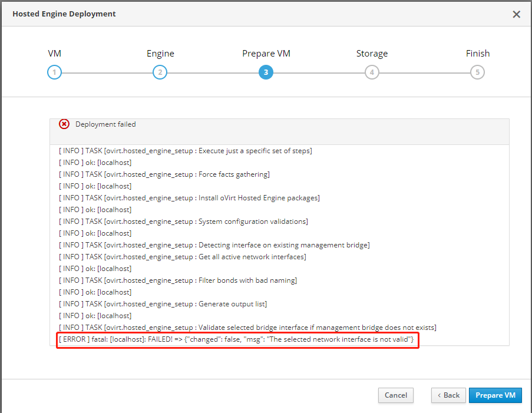Click the back arrow icon on Back button

point(441,395)
